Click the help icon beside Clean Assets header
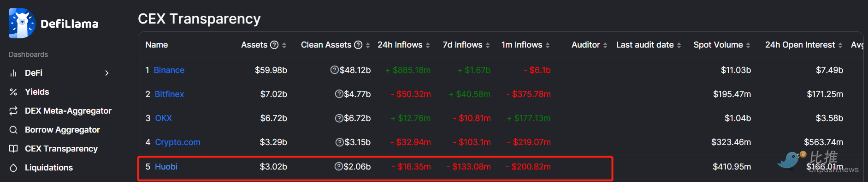Screen dimensions: 868x182 coord(358,45)
